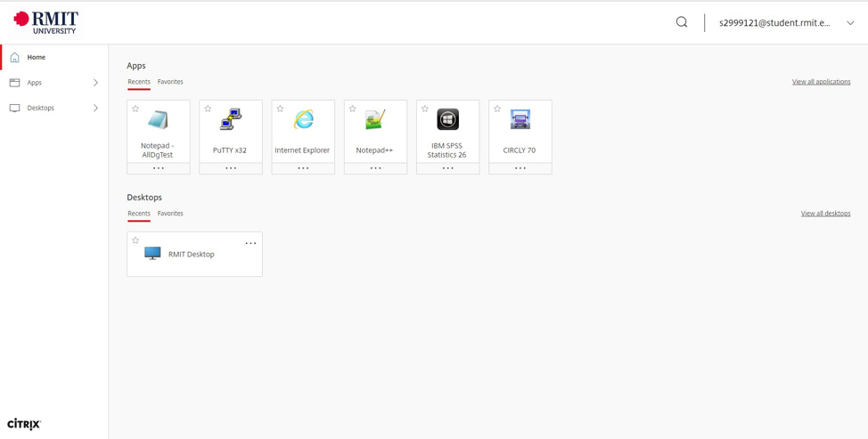
Task: Click View all desktops link
Action: (x=825, y=214)
